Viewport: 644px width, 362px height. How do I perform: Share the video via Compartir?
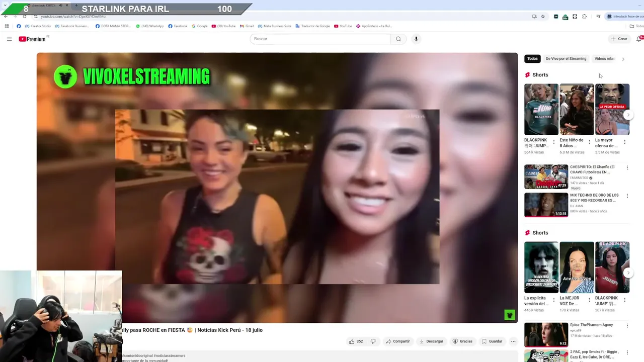click(398, 341)
